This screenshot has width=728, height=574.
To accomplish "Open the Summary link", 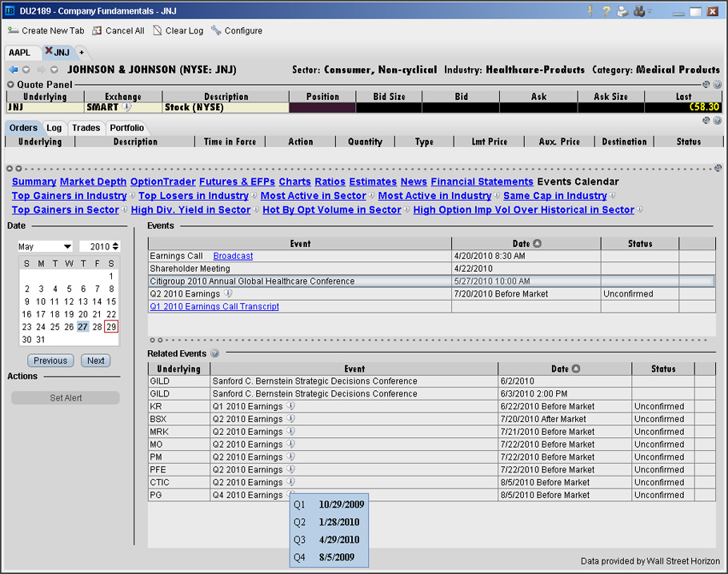I will [34, 181].
